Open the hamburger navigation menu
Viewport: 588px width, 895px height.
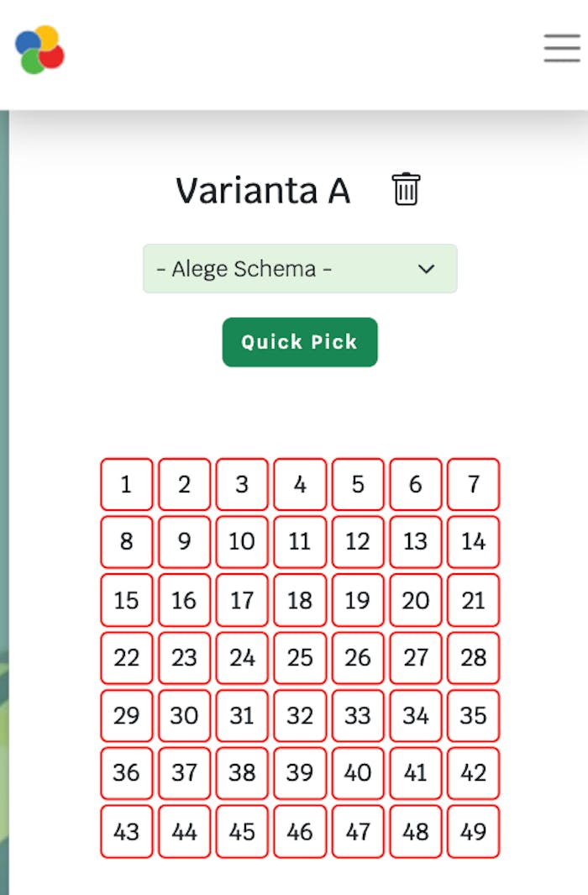tap(561, 49)
